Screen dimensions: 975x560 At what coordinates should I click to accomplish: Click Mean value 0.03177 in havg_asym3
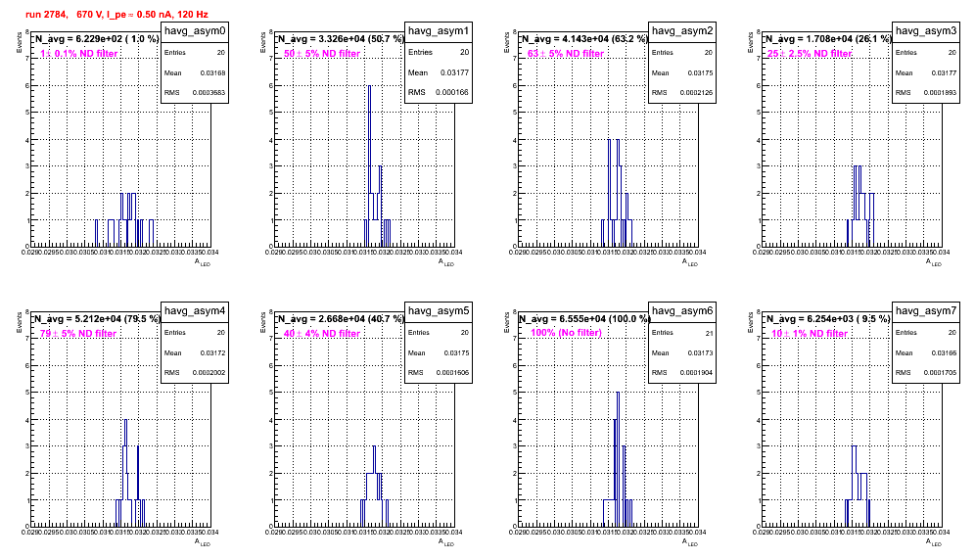point(944,73)
